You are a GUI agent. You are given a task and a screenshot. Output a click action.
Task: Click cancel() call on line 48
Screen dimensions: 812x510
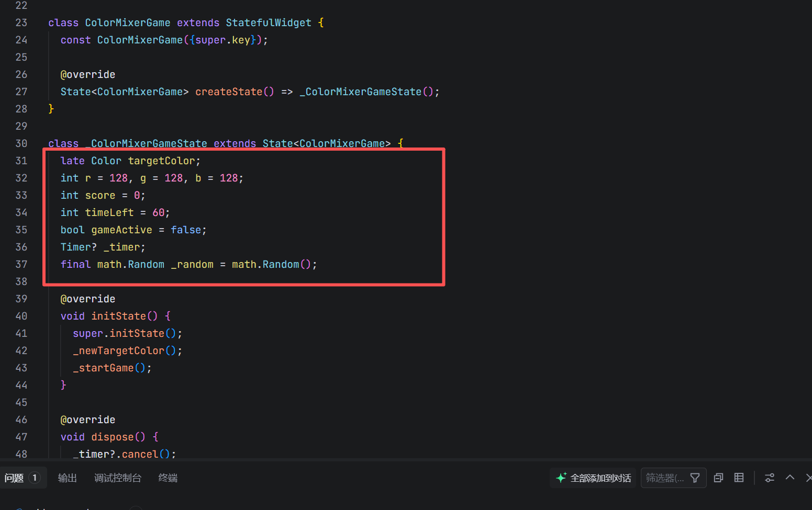coord(146,454)
